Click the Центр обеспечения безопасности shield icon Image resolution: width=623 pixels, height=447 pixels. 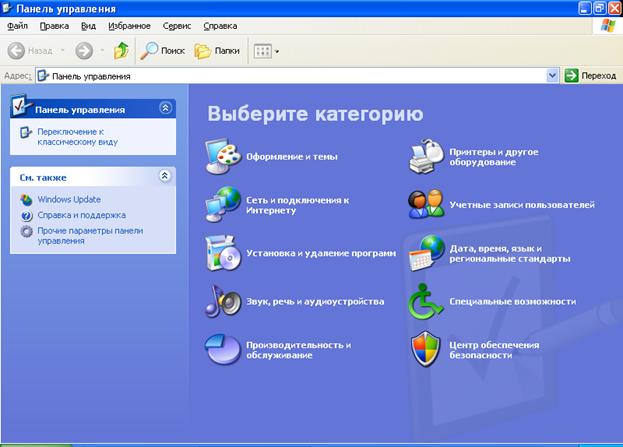[427, 348]
